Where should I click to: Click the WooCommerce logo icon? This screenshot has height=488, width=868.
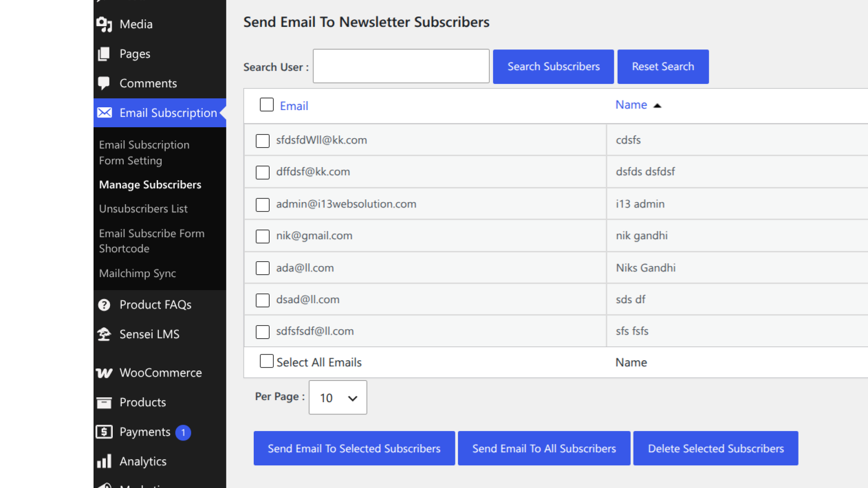[x=104, y=373]
